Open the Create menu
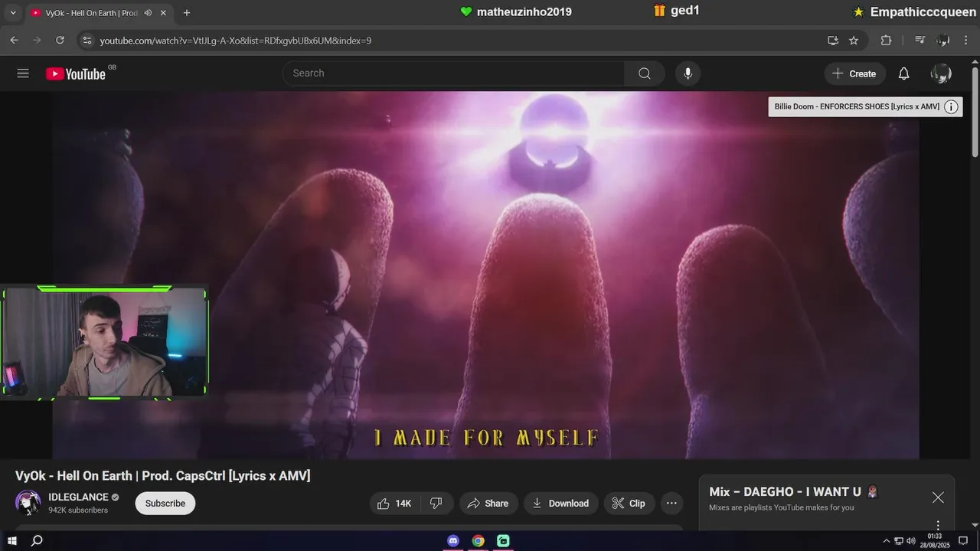Viewport: 980px width, 551px height. 854,73
